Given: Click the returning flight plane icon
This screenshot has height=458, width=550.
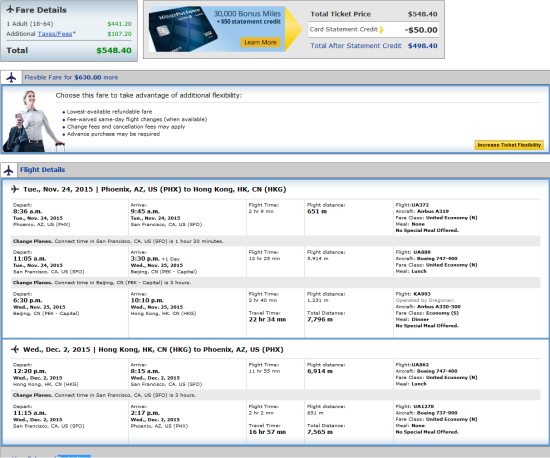Looking at the screenshot, I should point(15,349).
